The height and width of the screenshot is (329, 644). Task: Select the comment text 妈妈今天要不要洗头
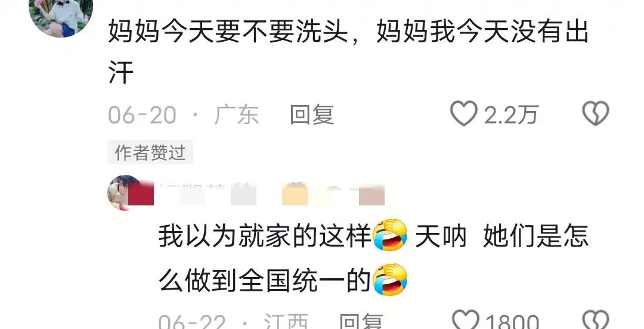point(228,31)
